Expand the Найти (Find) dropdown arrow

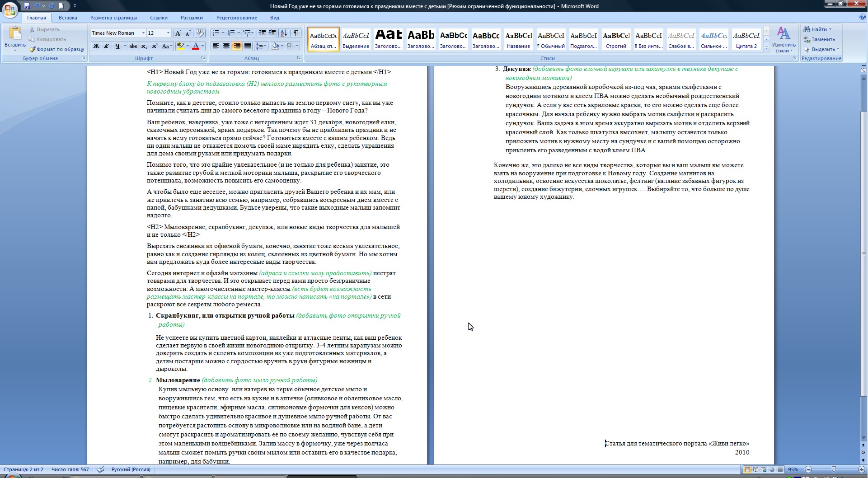tap(830, 29)
